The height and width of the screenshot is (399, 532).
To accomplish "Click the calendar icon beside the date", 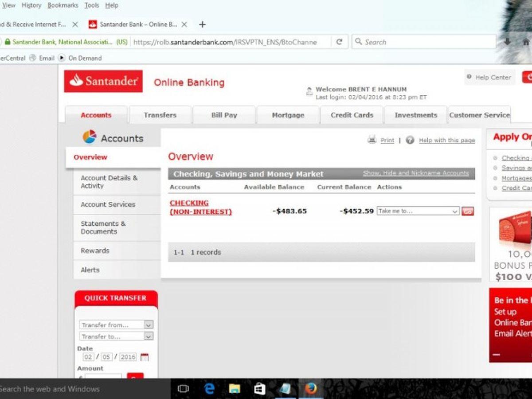I will coord(145,357).
